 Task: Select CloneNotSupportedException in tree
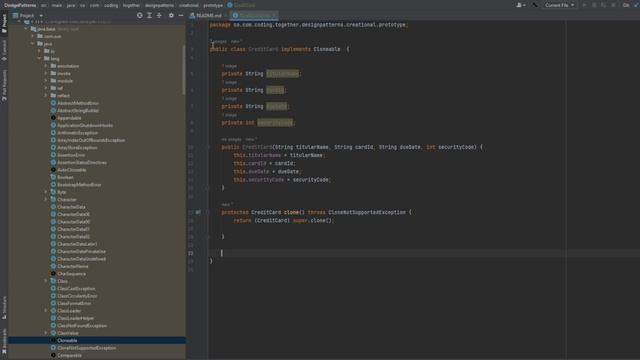coord(87,348)
